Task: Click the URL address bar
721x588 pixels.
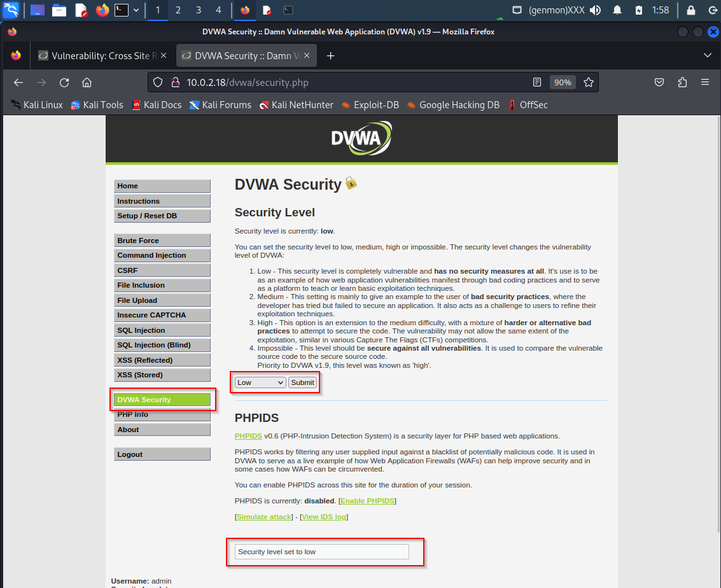Action: [x=354, y=82]
